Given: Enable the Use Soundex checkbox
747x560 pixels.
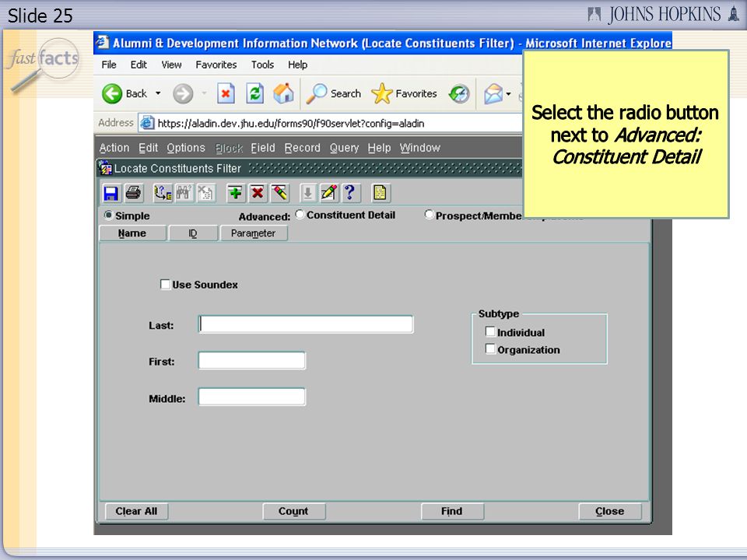Looking at the screenshot, I should click(165, 285).
